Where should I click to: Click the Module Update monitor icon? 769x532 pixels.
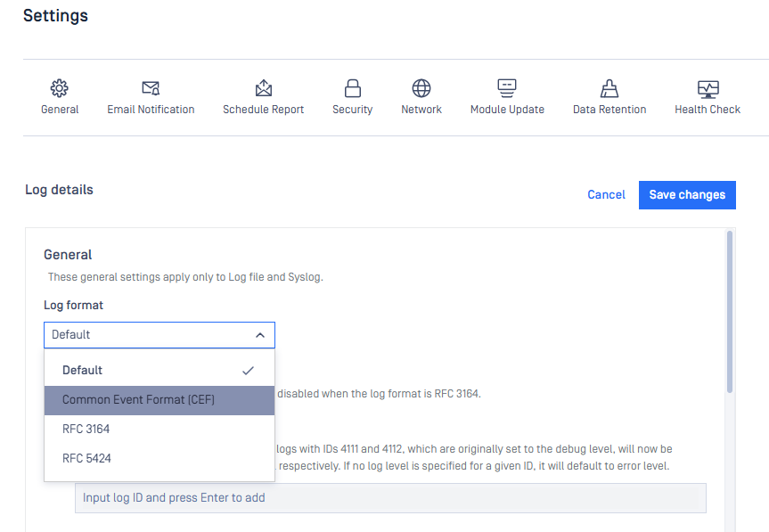click(x=507, y=88)
